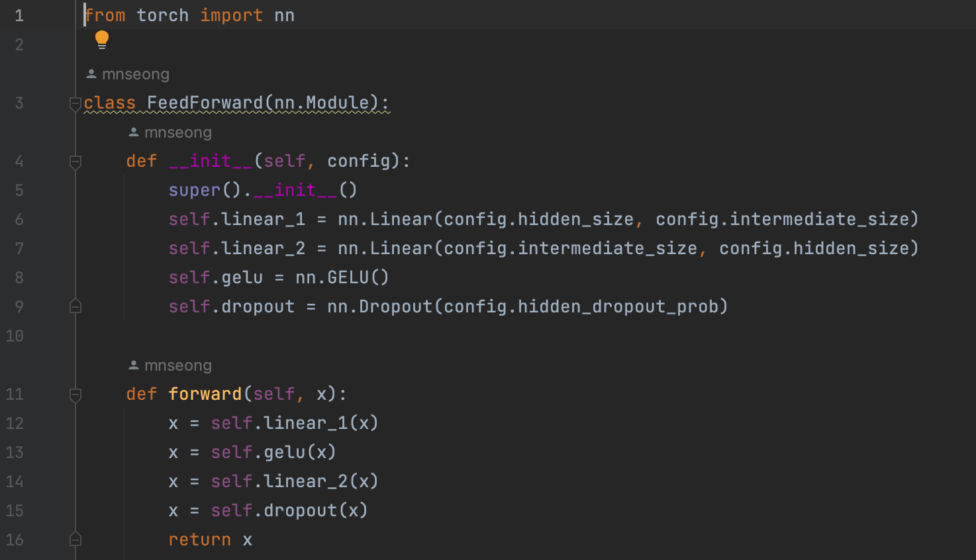Click 'linear_2' attribute on line 7

tap(264, 248)
